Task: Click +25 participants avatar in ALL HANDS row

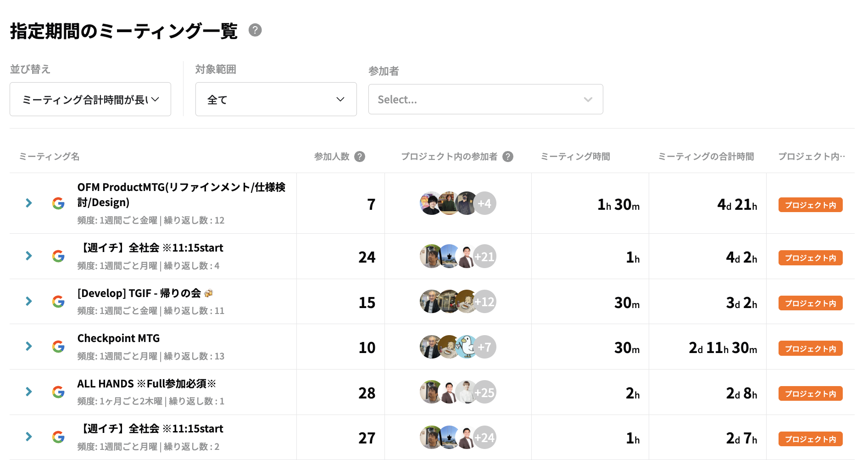Action: (x=484, y=393)
